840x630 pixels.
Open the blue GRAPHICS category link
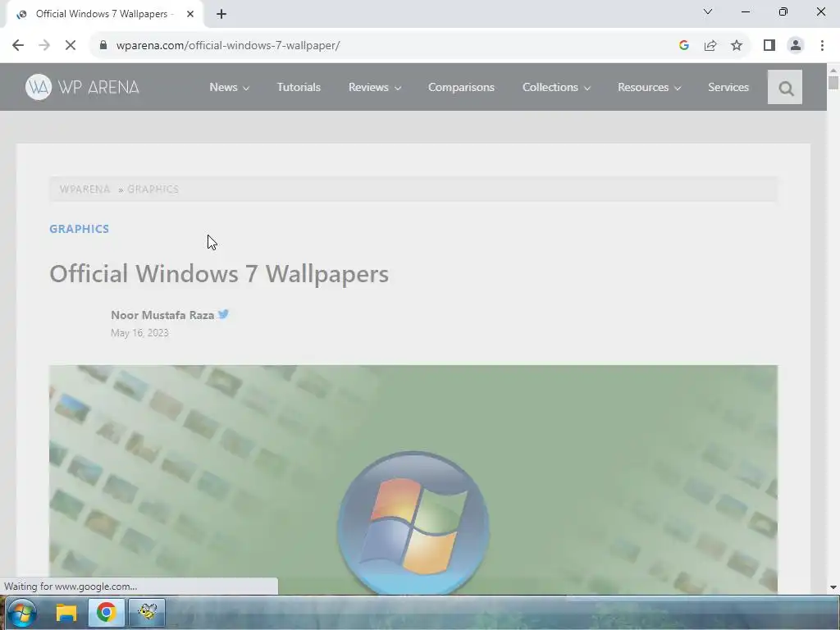pos(80,229)
